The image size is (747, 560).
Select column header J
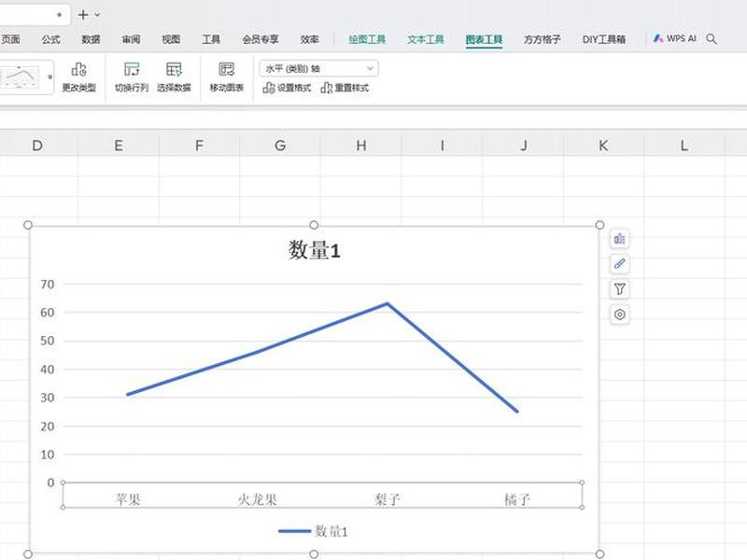click(x=523, y=146)
